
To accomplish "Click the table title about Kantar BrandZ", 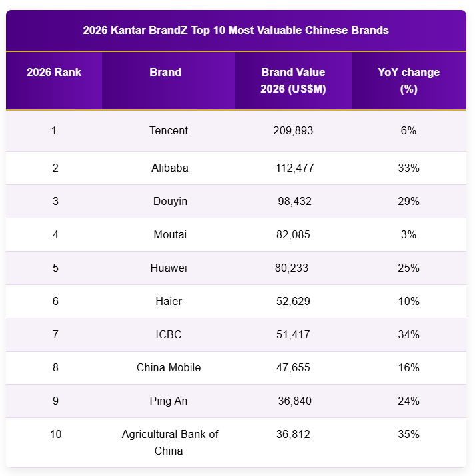I will 236,30.
